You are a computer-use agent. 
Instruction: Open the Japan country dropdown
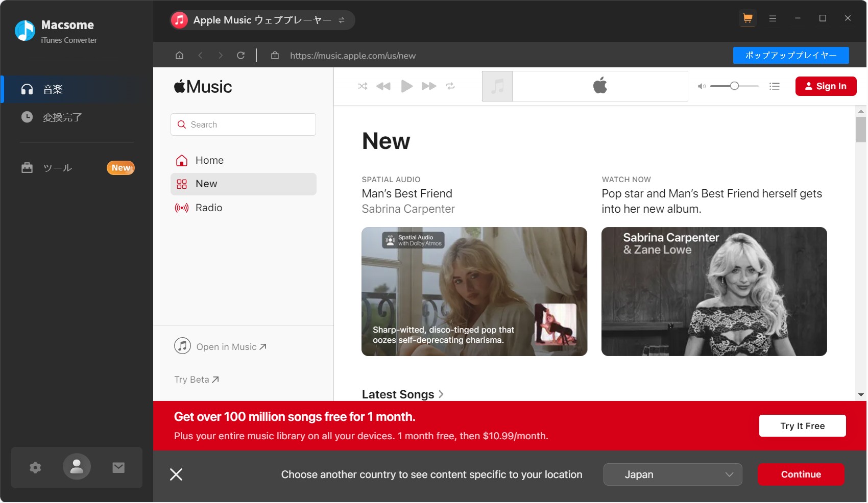click(x=672, y=474)
